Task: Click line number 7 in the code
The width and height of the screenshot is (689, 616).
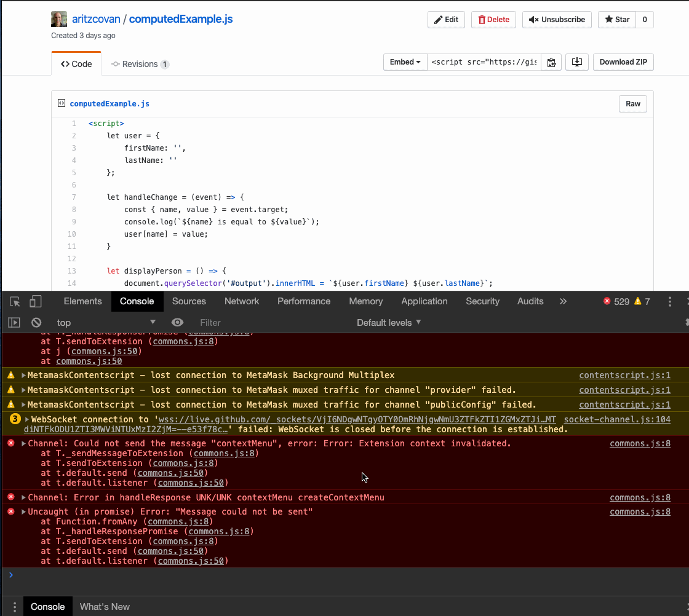Action: 74,197
